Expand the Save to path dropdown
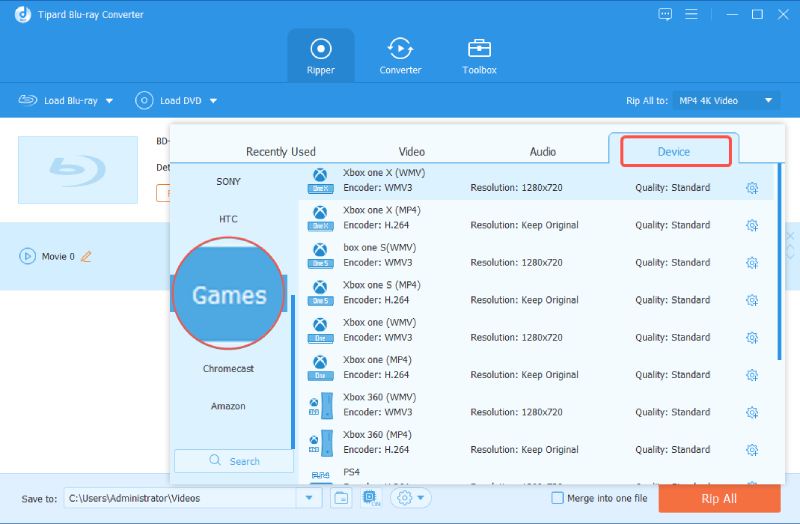Image resolution: width=800 pixels, height=524 pixels. [309, 498]
